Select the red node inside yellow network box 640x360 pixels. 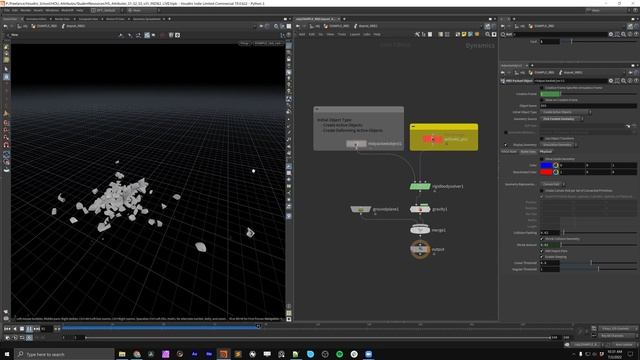click(432, 140)
